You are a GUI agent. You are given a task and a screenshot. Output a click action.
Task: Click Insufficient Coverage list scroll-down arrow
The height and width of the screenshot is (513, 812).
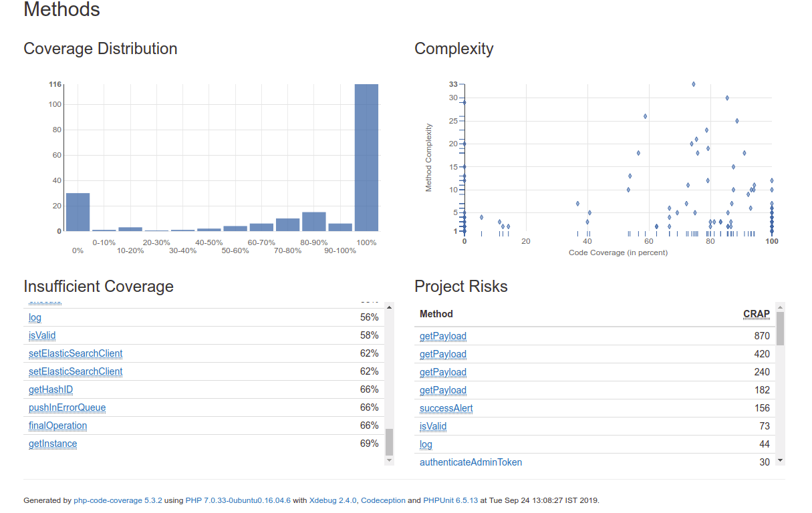tap(390, 460)
